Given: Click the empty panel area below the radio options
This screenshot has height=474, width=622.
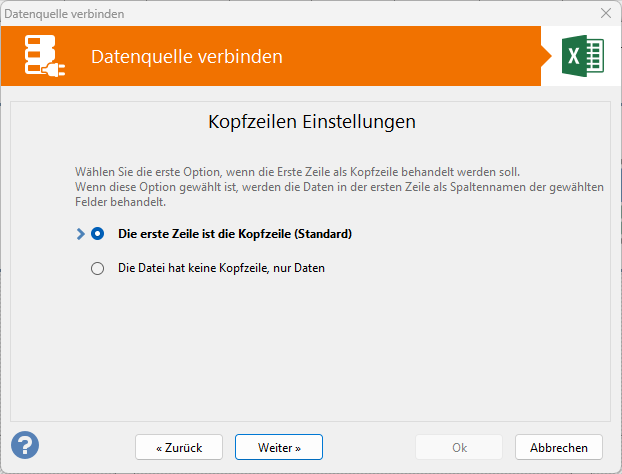Looking at the screenshot, I should pyautogui.click(x=311, y=350).
